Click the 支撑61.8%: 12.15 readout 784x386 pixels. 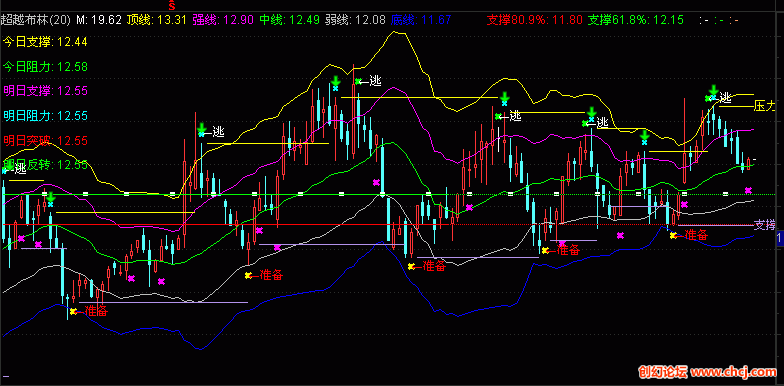pyautogui.click(x=636, y=20)
